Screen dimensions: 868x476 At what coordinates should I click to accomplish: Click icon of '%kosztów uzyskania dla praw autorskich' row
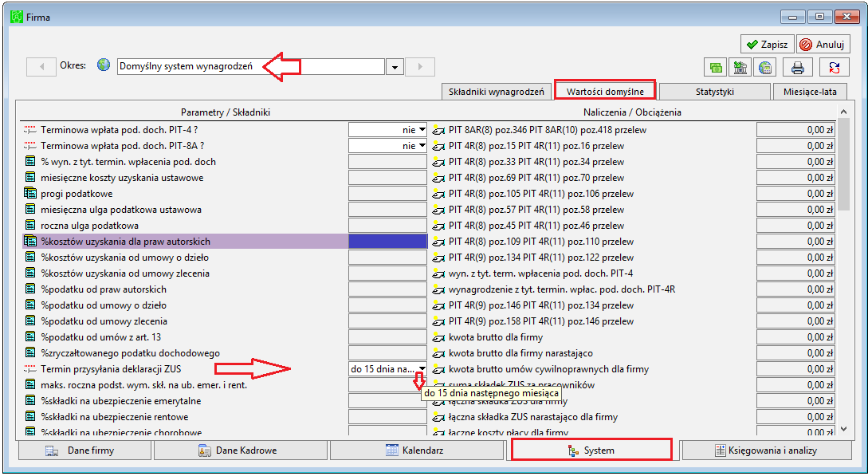click(30, 242)
